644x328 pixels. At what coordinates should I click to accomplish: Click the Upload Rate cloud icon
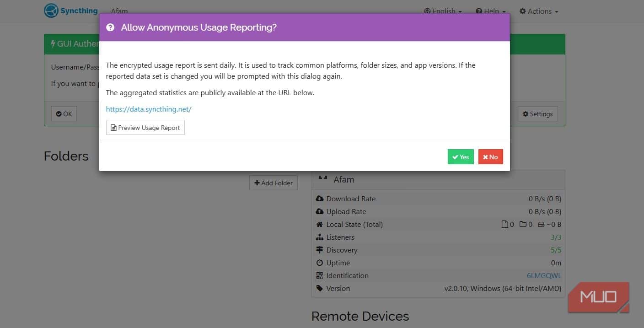pyautogui.click(x=320, y=211)
